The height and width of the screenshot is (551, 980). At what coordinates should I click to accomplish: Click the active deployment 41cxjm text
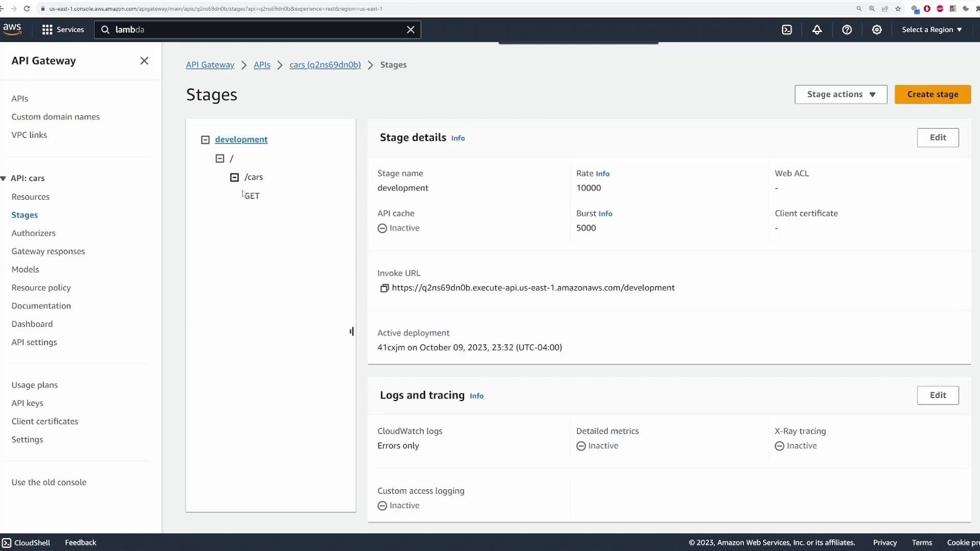[470, 347]
